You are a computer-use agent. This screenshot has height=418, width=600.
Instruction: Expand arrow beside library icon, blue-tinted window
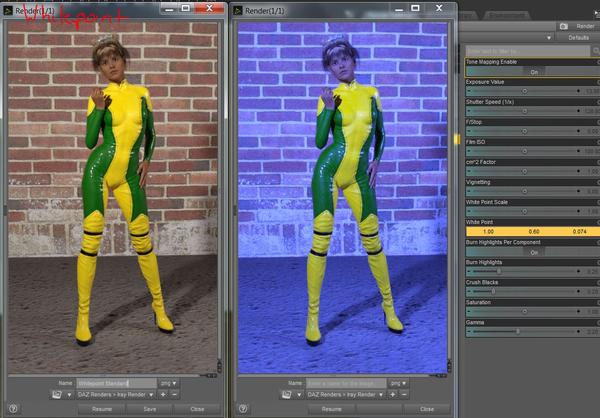[x=299, y=395]
